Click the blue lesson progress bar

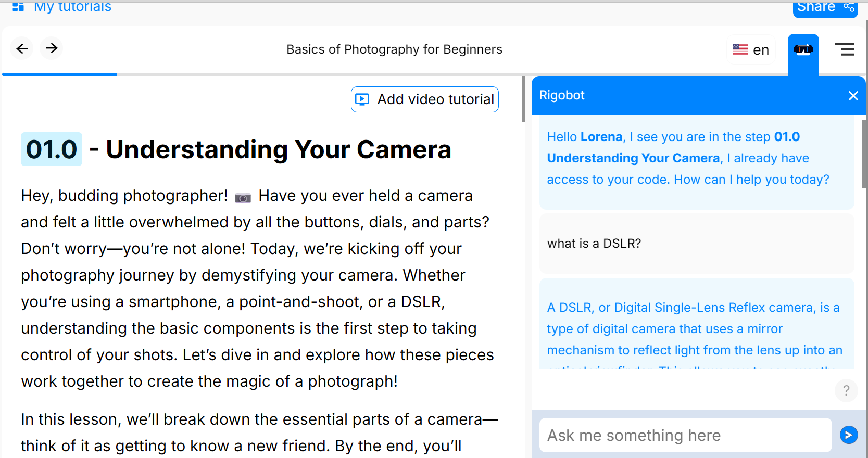point(59,74)
